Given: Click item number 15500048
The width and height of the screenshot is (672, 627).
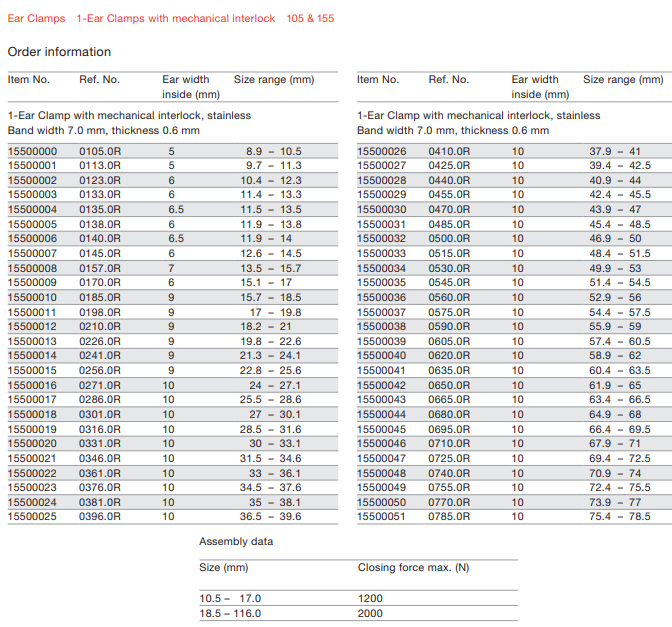Looking at the screenshot, I should tap(381, 473).
